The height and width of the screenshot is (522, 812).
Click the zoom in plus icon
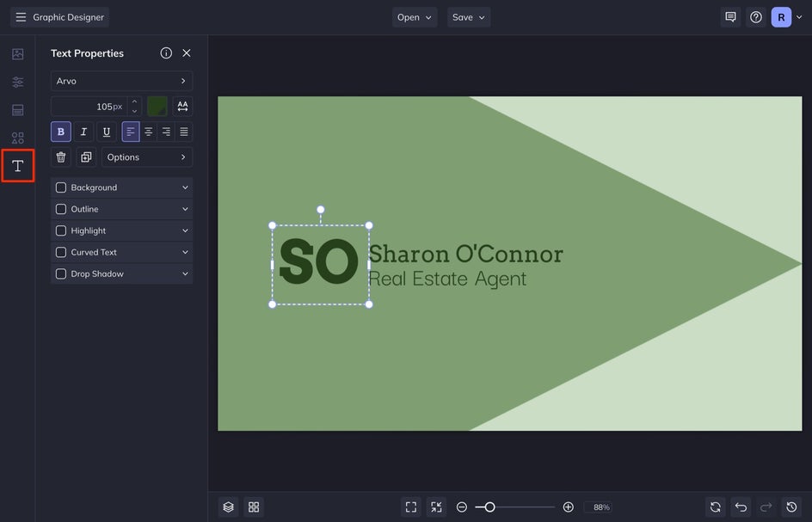click(568, 507)
